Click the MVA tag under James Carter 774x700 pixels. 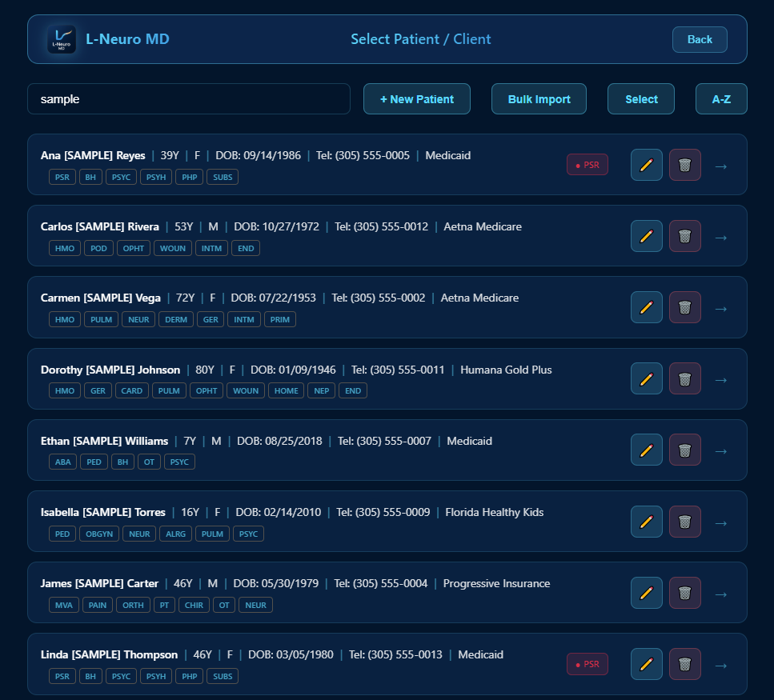point(63,605)
